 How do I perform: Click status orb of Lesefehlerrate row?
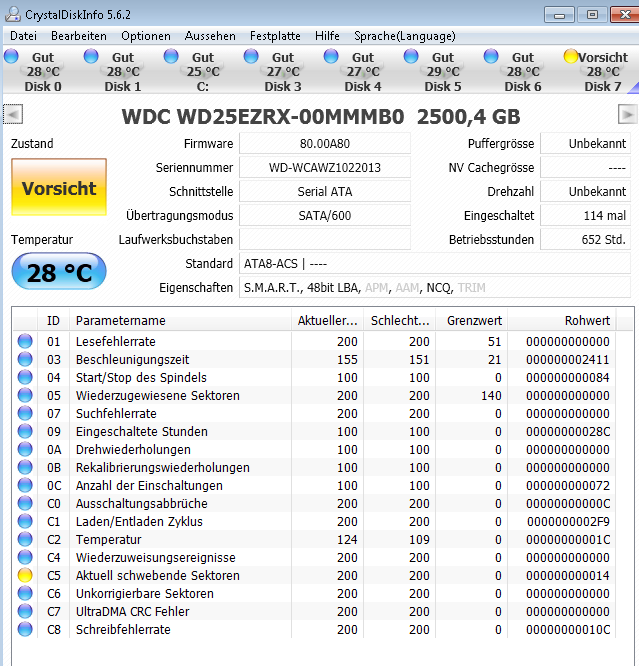25,341
